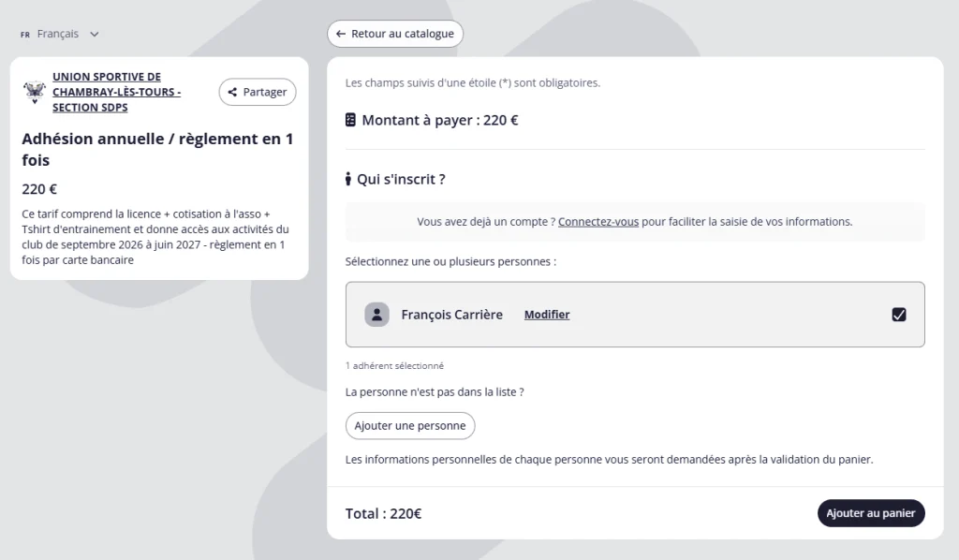
Task: Select the François Carrière person card
Action: point(635,315)
